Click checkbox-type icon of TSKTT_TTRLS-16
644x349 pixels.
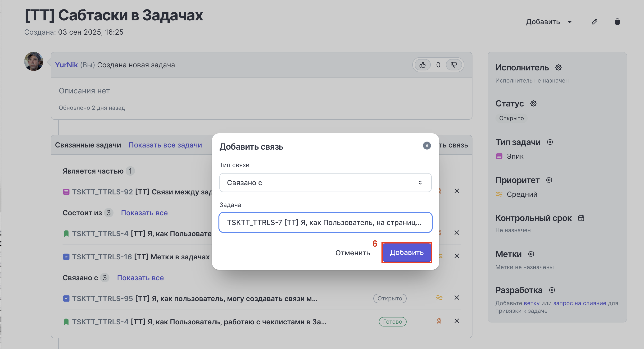[x=66, y=257]
